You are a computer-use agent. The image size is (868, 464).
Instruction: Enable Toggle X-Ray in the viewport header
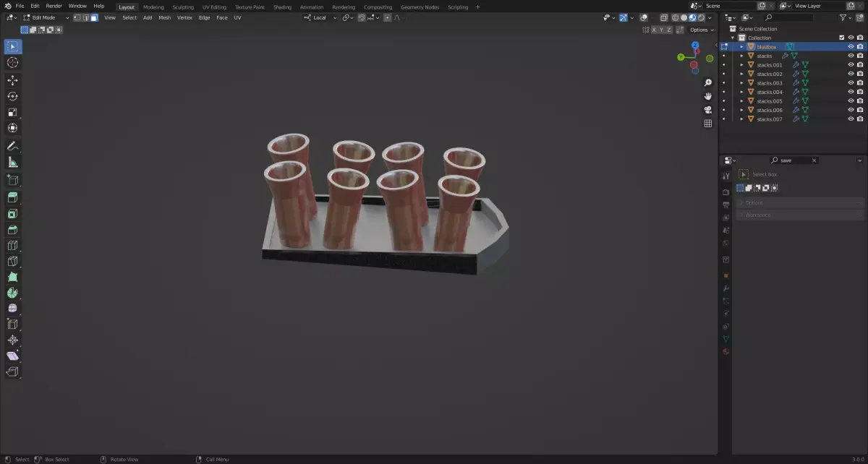(x=663, y=17)
